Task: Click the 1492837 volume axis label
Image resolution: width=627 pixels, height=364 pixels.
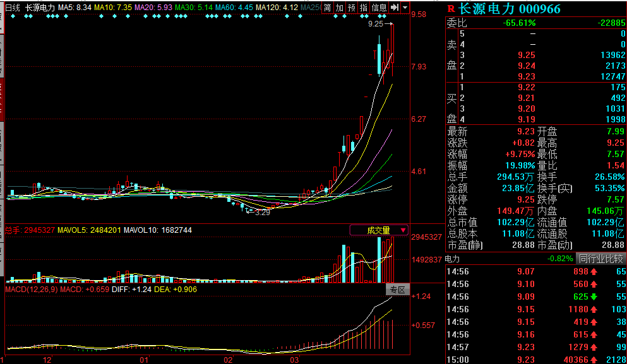Action: [427, 260]
